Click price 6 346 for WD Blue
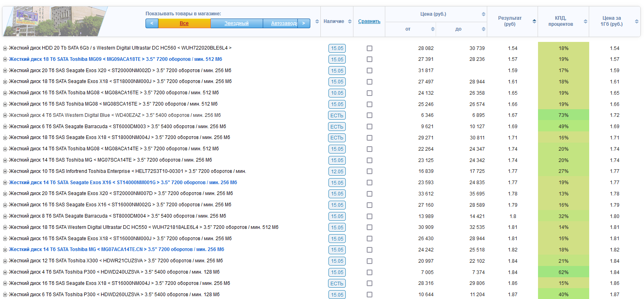Image resolution: width=644 pixels, height=299 pixels. [428, 115]
